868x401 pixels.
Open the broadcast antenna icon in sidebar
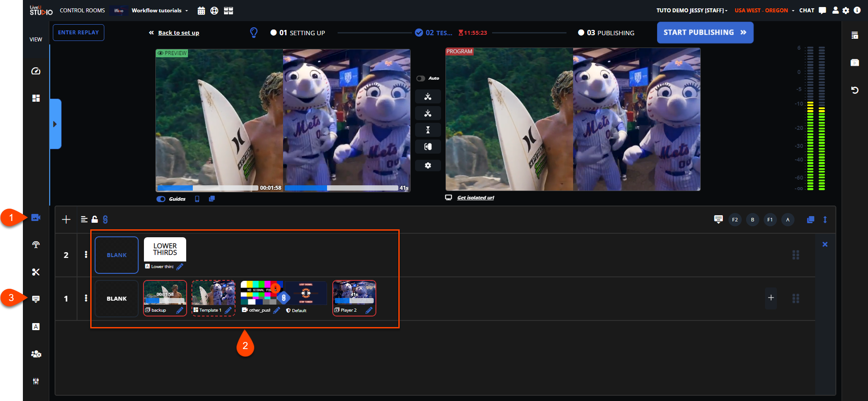pyautogui.click(x=36, y=245)
